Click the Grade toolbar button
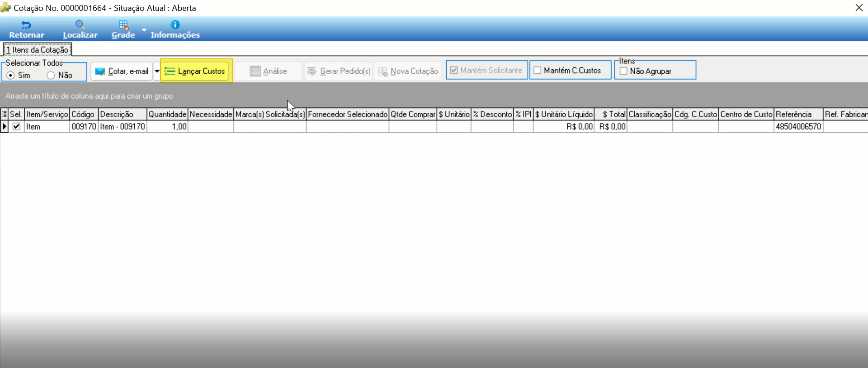868x368 pixels. (123, 30)
